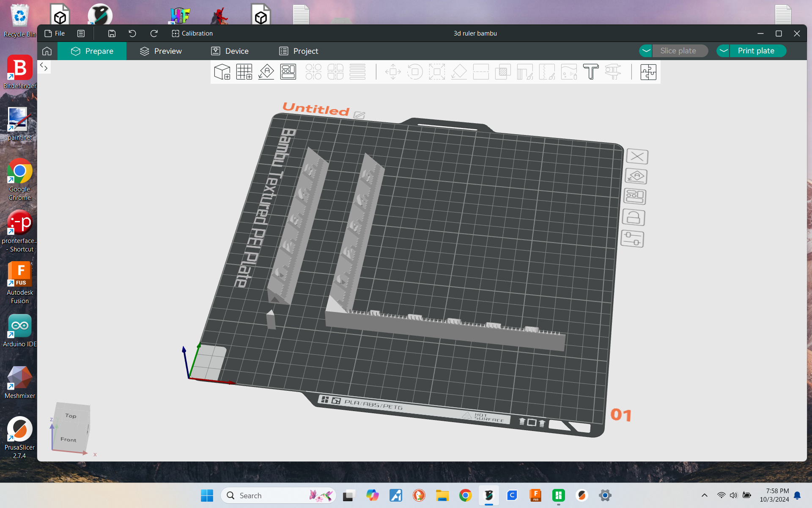Click the Split to parts icon
812x508 pixels.
335,72
